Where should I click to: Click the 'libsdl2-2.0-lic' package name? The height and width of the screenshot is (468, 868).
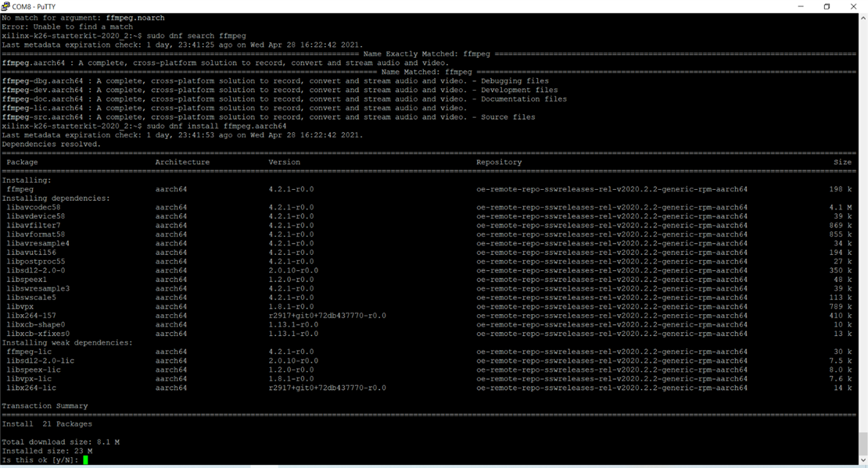[41, 361]
